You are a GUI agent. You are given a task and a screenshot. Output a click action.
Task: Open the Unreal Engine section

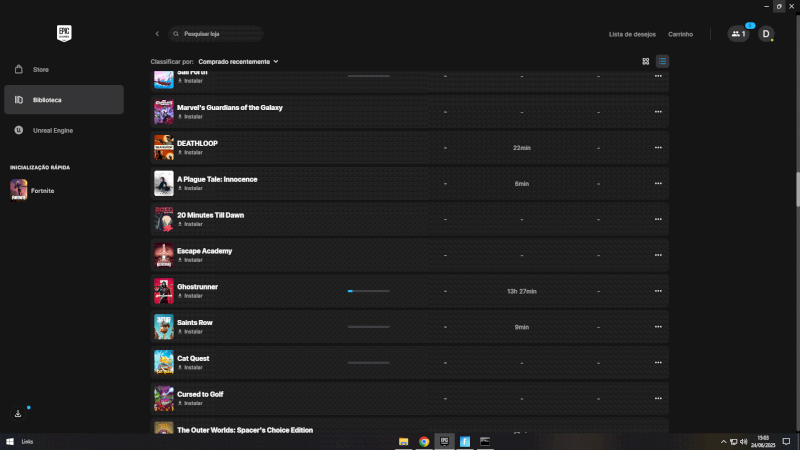coord(64,131)
